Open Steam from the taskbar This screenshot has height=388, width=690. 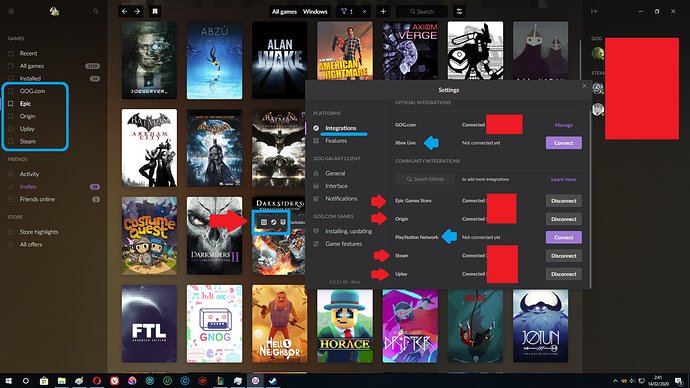pyautogui.click(x=273, y=381)
